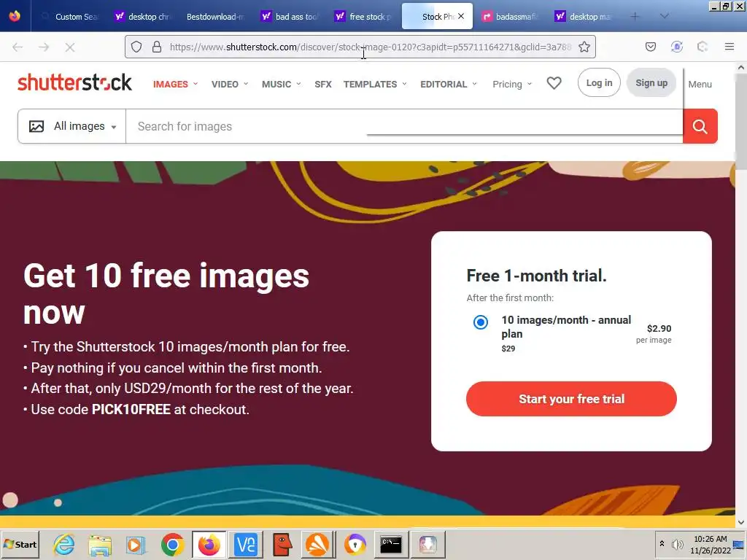747x560 pixels.
Task: Open the Firefox hamburger application menu
Action: pyautogui.click(x=729, y=47)
